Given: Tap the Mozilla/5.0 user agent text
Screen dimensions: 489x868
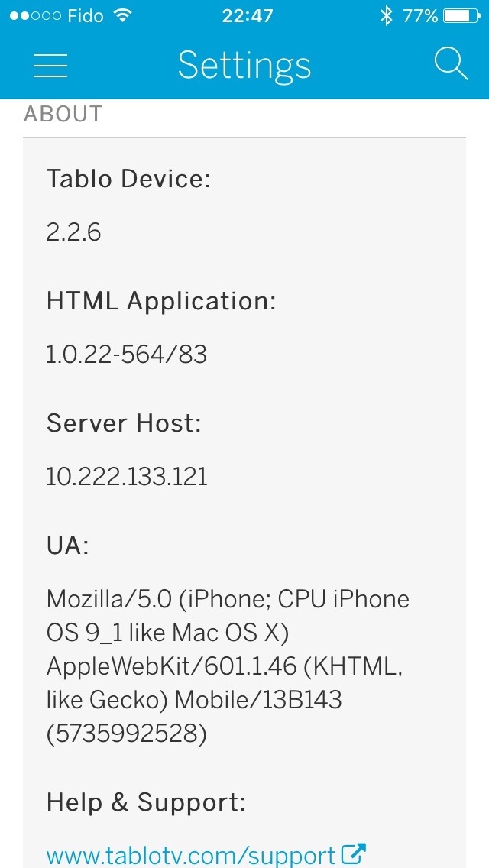Looking at the screenshot, I should pos(228,666).
